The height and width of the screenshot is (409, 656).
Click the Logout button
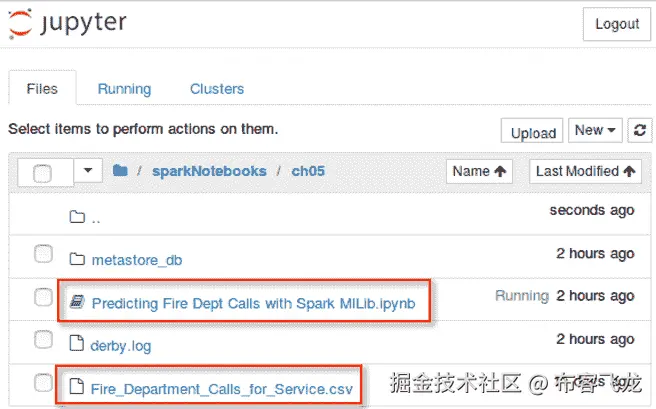point(616,24)
